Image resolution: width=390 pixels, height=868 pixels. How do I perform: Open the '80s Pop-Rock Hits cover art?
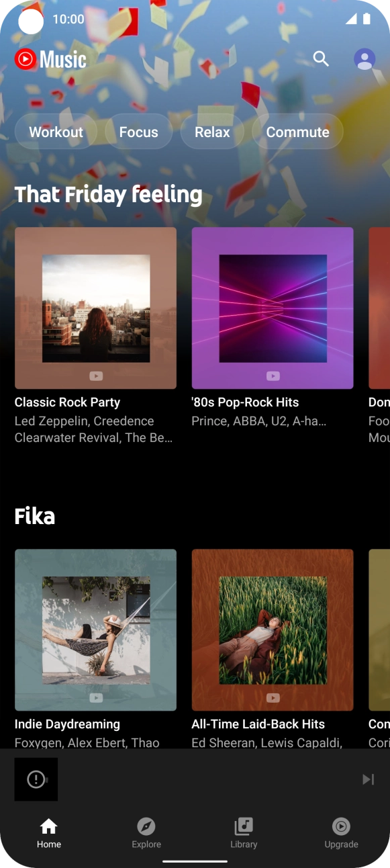(x=273, y=308)
